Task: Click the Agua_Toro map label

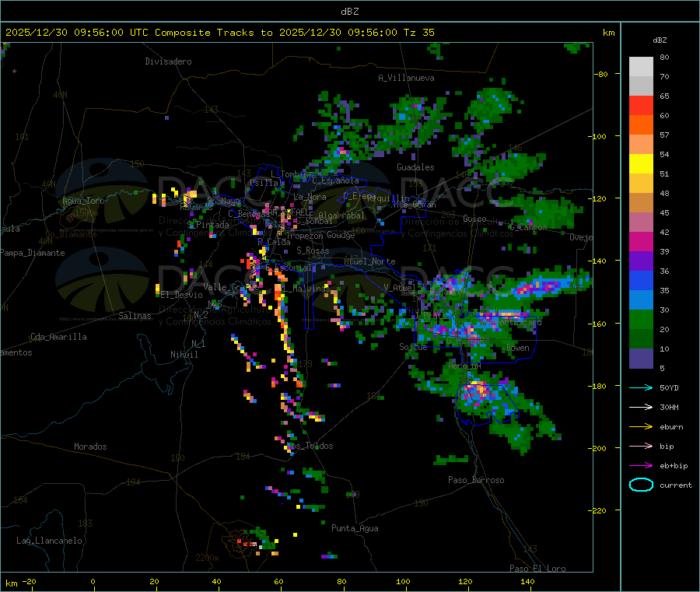Action: (83, 201)
